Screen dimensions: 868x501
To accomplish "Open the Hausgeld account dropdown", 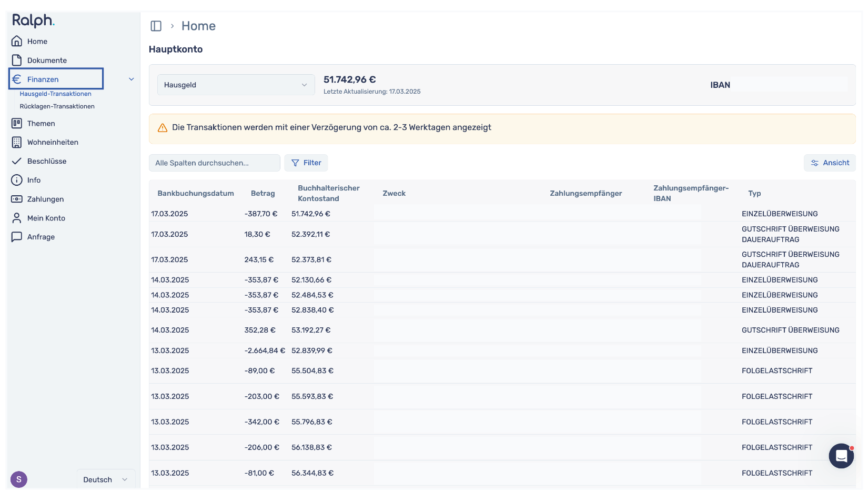I will (x=236, y=85).
